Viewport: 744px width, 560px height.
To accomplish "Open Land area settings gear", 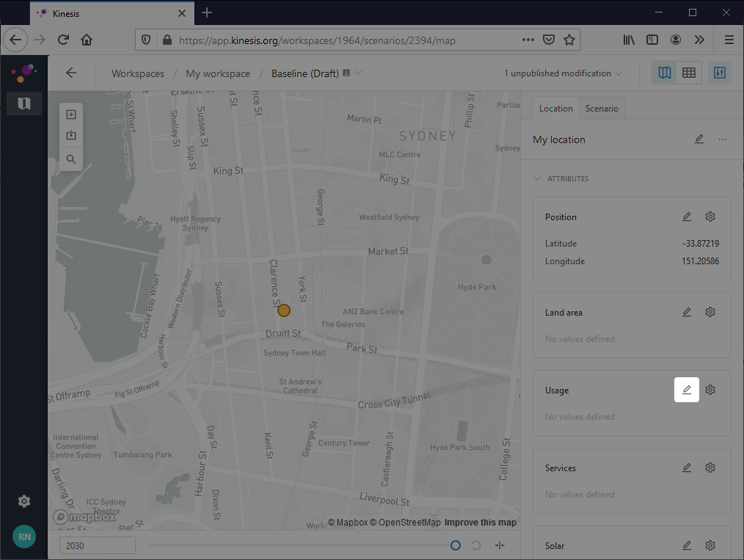I will [710, 312].
